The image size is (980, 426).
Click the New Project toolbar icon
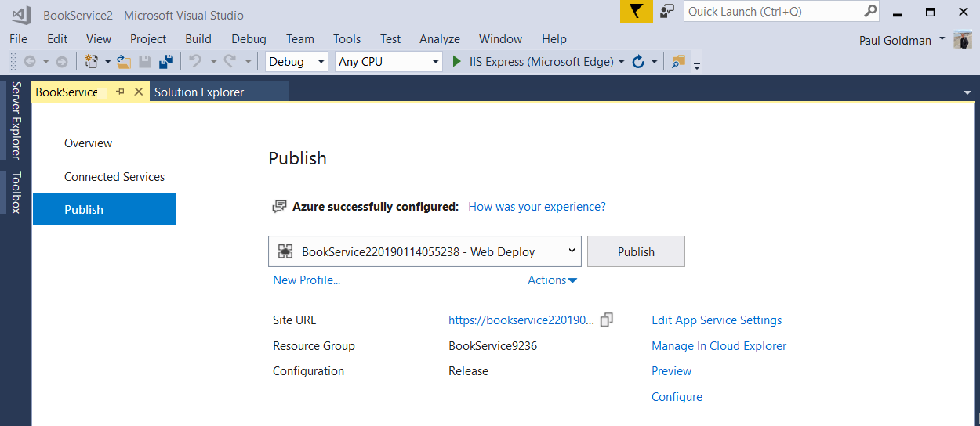(91, 61)
